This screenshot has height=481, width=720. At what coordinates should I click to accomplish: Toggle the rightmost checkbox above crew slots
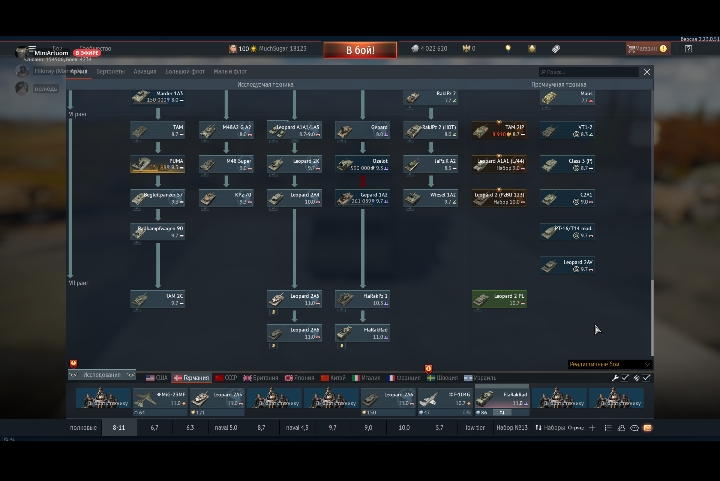pyautogui.click(x=647, y=378)
